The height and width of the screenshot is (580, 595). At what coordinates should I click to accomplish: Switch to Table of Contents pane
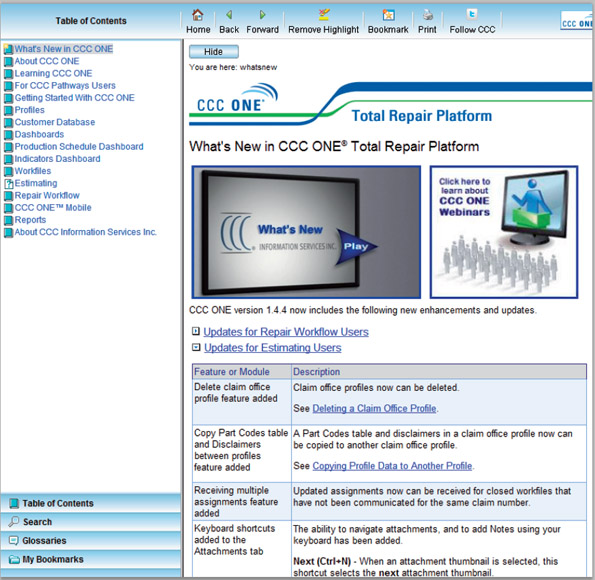click(x=91, y=503)
